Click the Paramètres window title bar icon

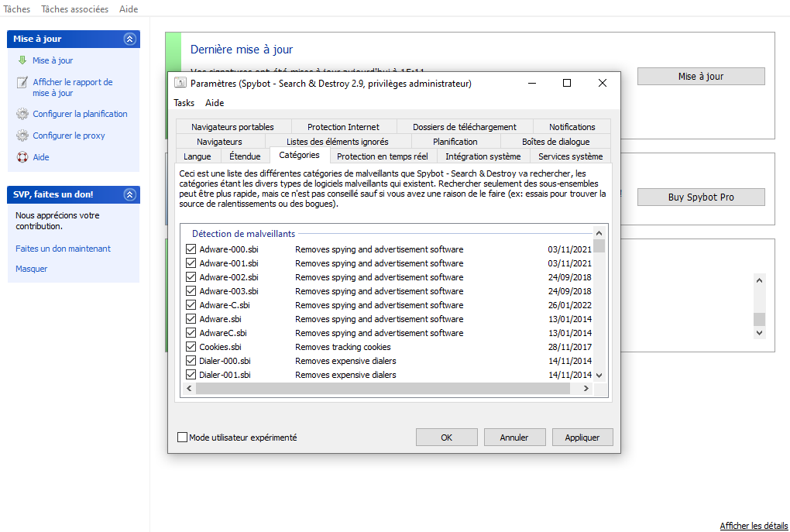180,83
